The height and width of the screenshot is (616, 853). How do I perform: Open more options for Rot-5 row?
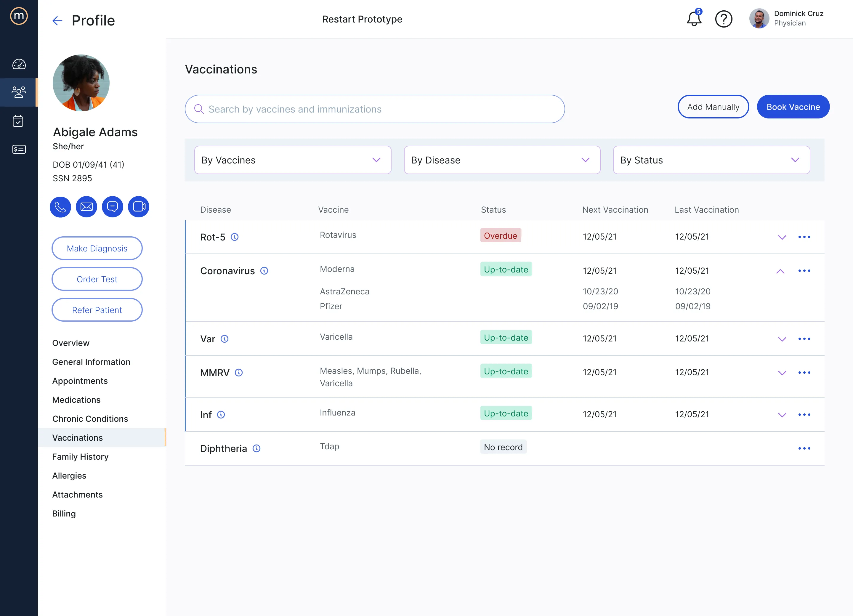click(804, 237)
